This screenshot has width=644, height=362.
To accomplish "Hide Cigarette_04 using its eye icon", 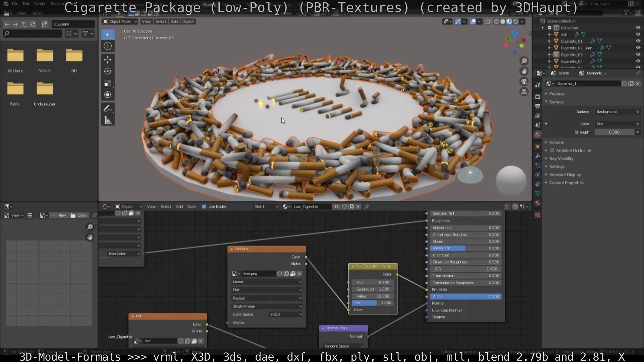I will pos(638,61).
